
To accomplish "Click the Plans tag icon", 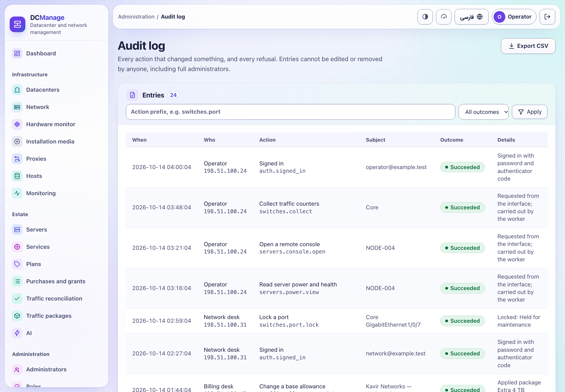I will [17, 264].
